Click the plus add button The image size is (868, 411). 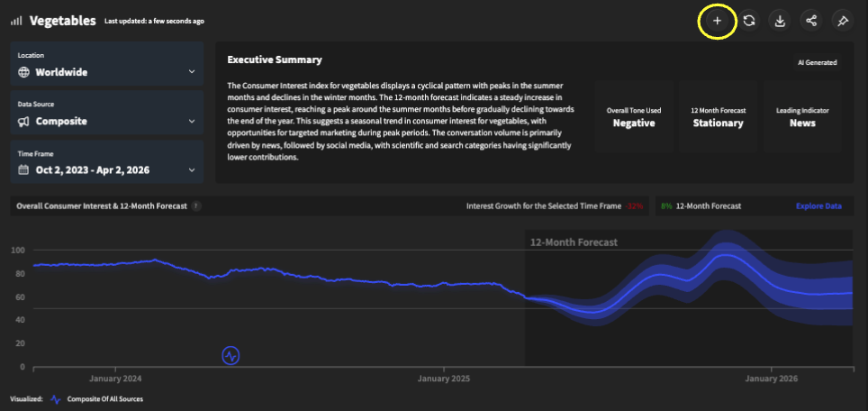[718, 21]
